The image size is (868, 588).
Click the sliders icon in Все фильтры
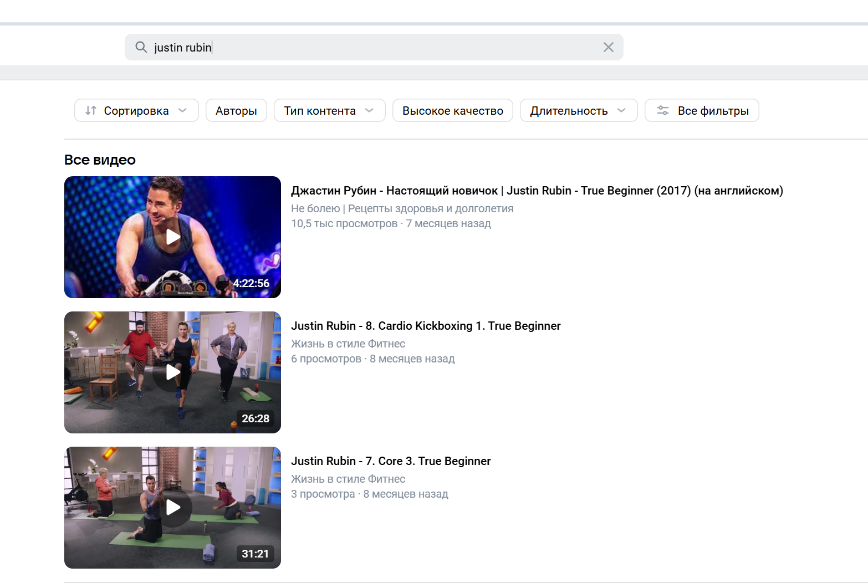coord(662,110)
